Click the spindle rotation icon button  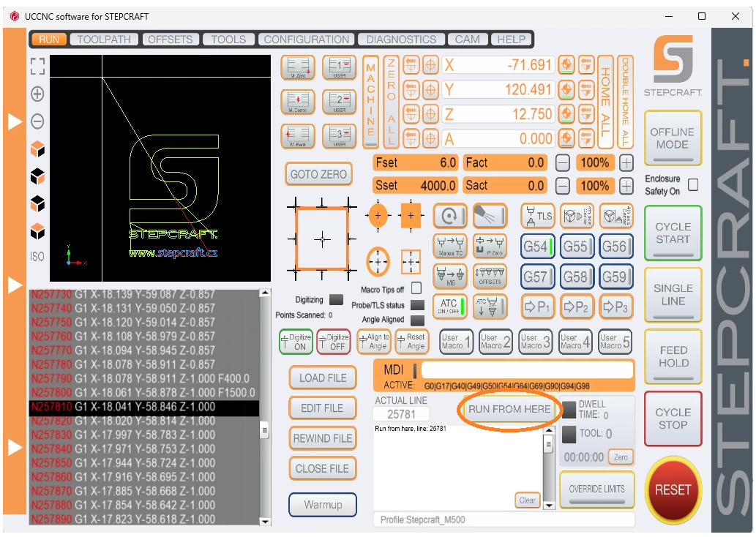[x=450, y=216]
